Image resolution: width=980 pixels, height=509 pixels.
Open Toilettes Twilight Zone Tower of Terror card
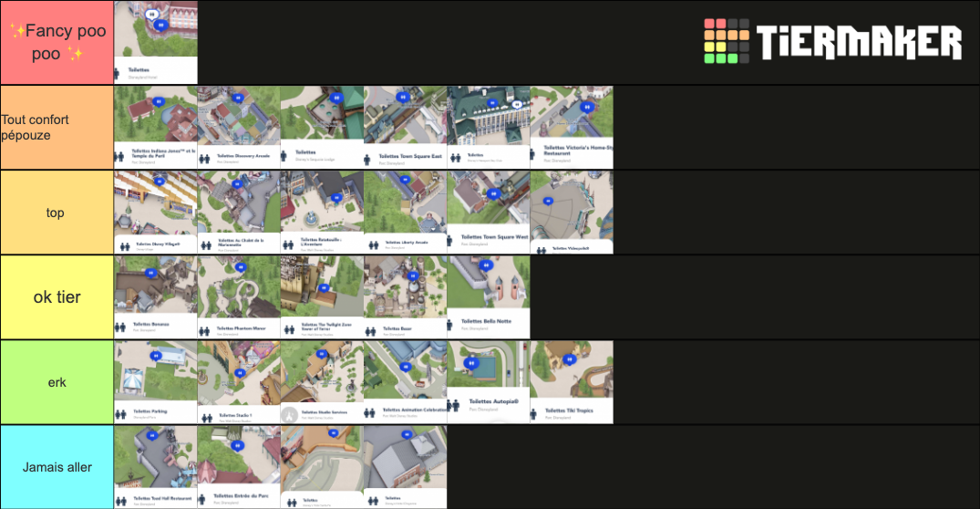point(322,297)
